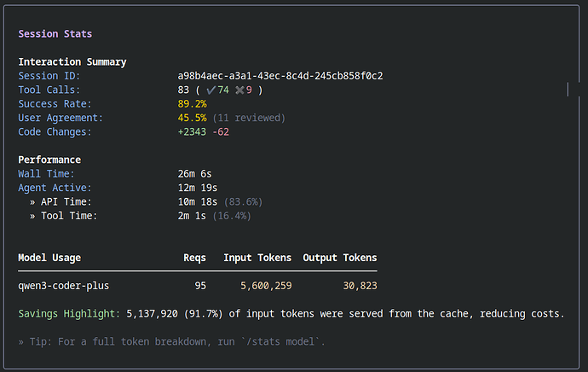Image resolution: width=588 pixels, height=372 pixels.
Task: Click the Model Usage column header
Action: coord(49,258)
